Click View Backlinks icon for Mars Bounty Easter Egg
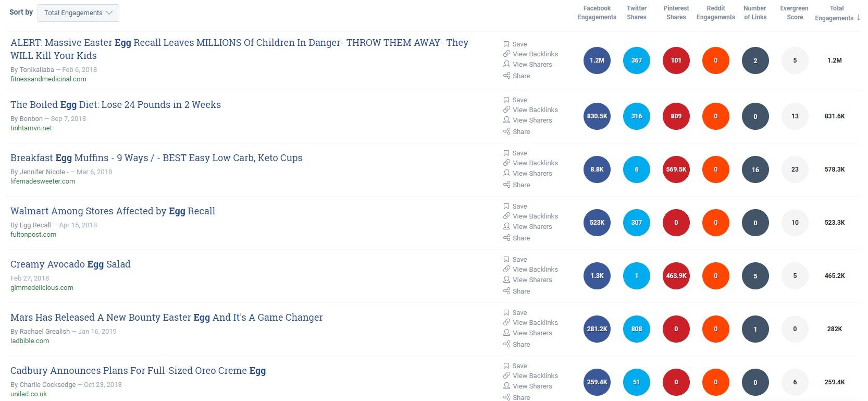Screen dimensions: 868x401 click(506, 322)
